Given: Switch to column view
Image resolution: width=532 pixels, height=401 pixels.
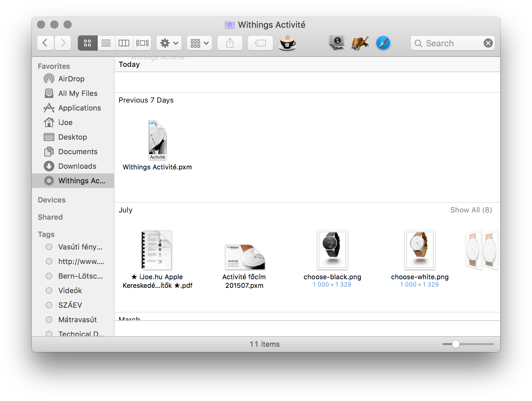Looking at the screenshot, I should pyautogui.click(x=124, y=43).
